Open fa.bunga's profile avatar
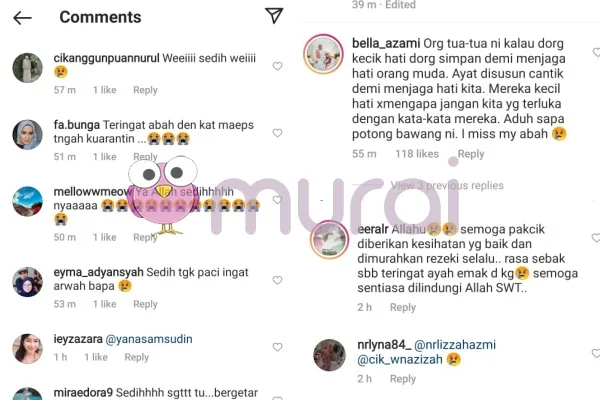The width and height of the screenshot is (600, 400). tap(28, 135)
